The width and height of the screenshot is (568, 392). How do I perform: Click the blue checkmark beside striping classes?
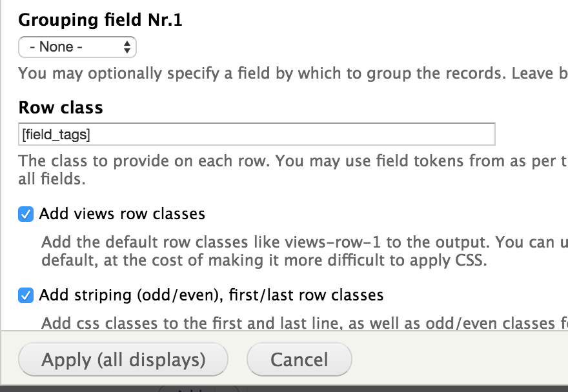[25, 295]
